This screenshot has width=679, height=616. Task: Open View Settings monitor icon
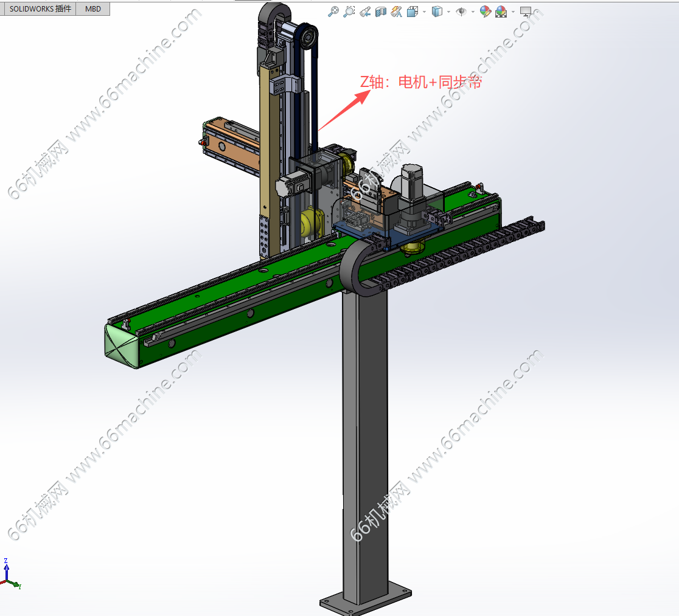click(x=526, y=11)
